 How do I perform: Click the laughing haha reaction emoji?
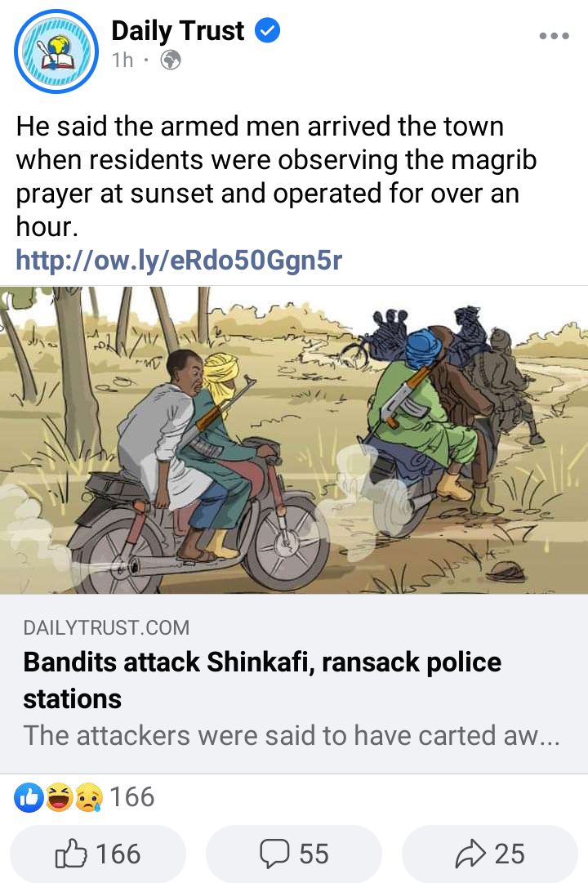[59, 797]
